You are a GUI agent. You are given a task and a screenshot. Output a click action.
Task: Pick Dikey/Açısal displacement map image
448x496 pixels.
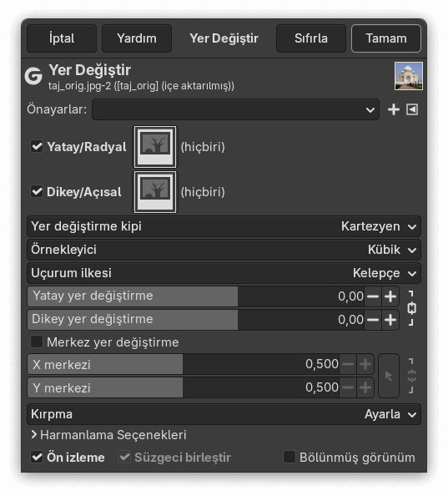coord(155,192)
